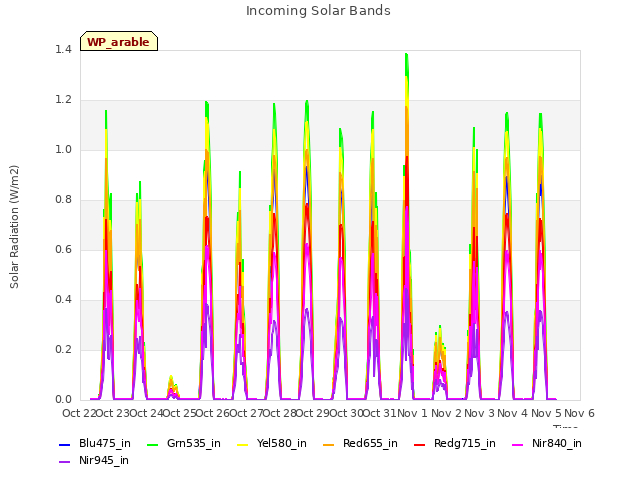Click the 0.8 y-axis tick label
This screenshot has height=480, width=640.
pyautogui.click(x=63, y=200)
